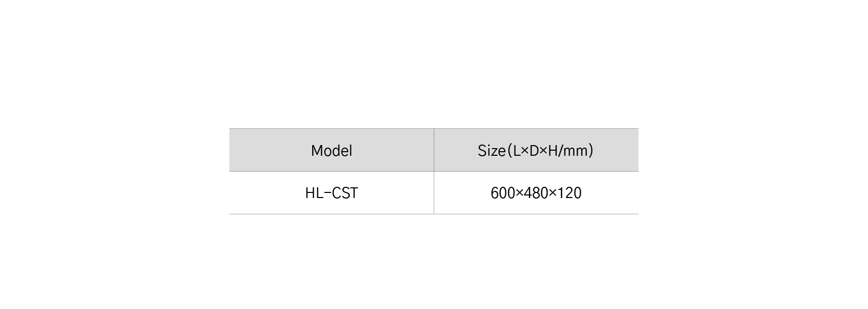Click the mm unit in the header
The height and width of the screenshot is (309, 868).
point(576,151)
